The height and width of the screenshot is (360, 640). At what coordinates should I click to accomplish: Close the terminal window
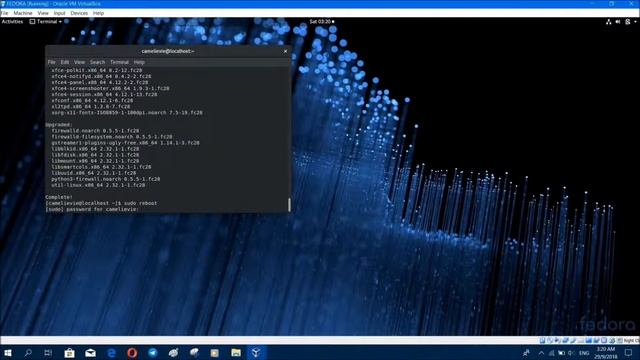[x=285, y=51]
